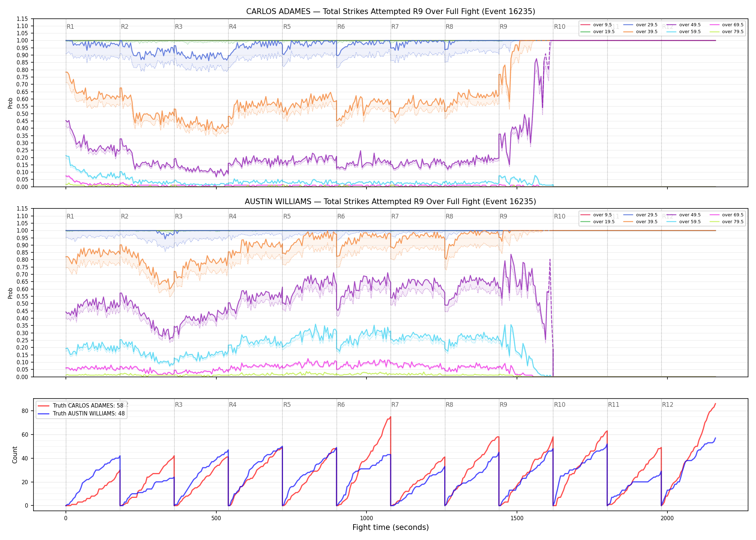Click the '80' tick on Count axis
Viewport: 756px width, 540px height.
pyautogui.click(x=25, y=411)
